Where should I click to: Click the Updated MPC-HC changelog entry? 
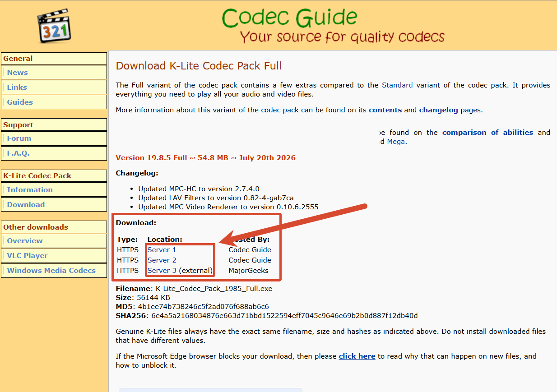(199, 189)
